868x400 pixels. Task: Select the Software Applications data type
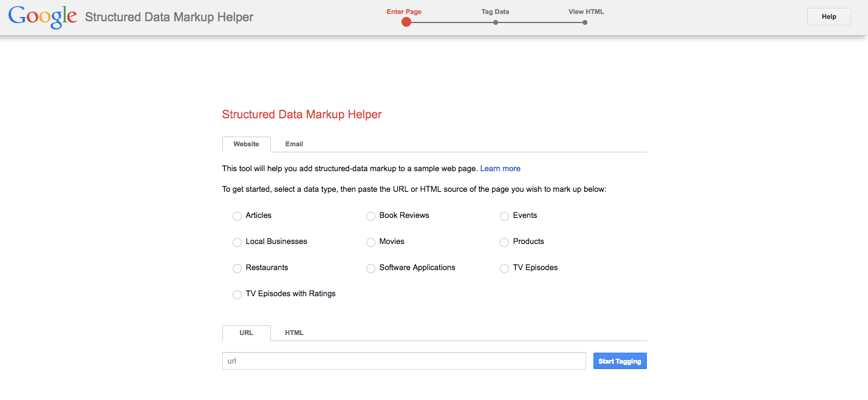[371, 268]
